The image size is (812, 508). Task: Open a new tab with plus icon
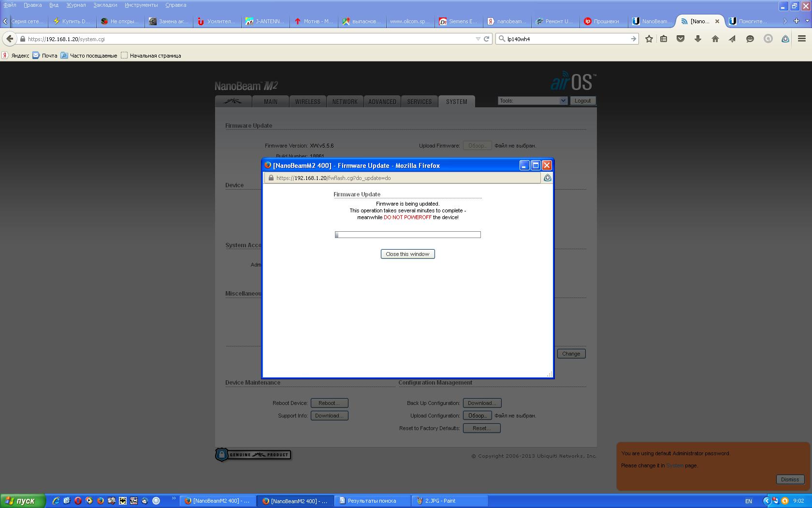pyautogui.click(x=797, y=21)
